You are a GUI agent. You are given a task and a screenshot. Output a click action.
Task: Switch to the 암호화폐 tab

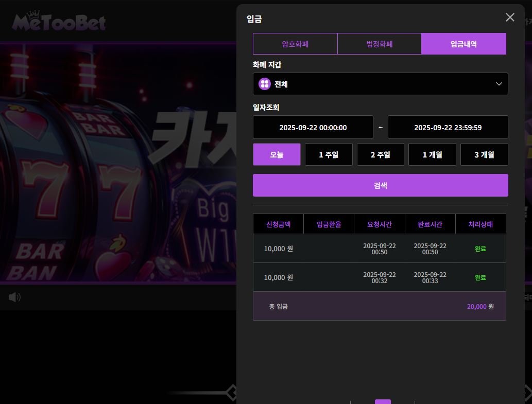coord(295,44)
